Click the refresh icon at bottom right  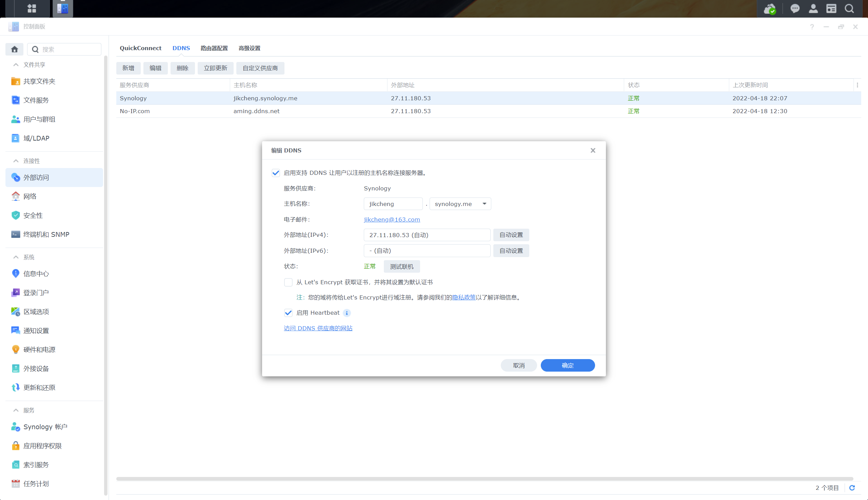tap(852, 488)
